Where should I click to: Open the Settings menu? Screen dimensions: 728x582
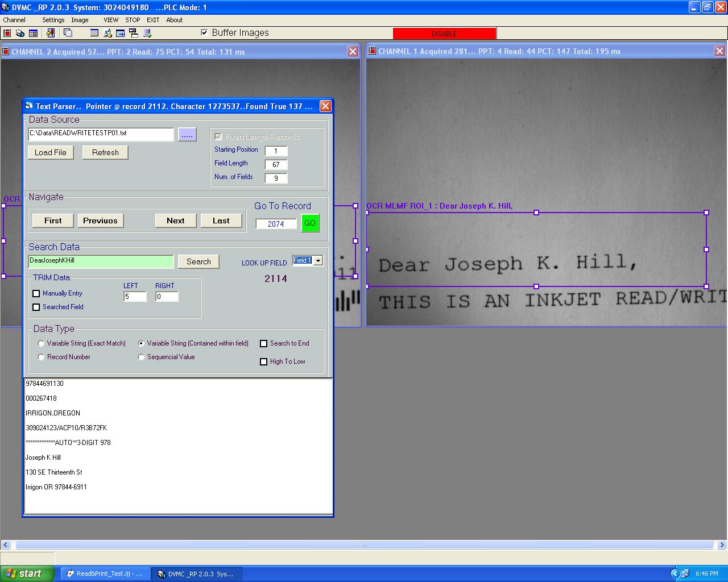tap(53, 20)
